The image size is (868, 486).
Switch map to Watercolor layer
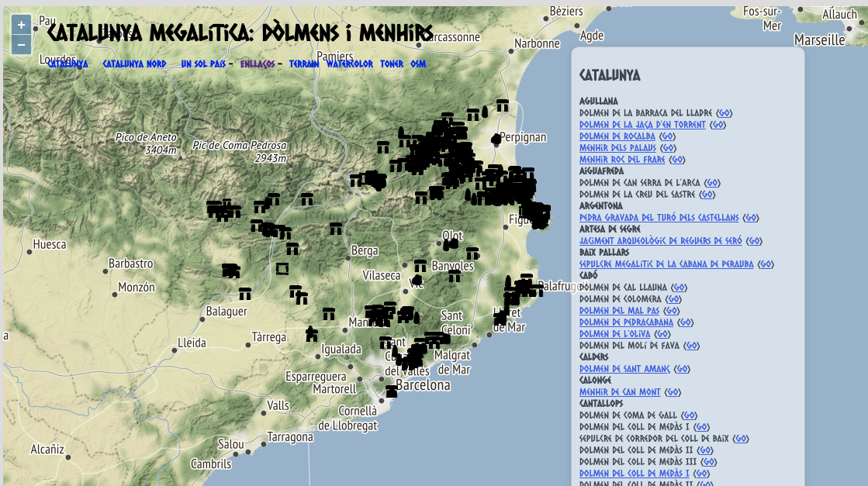(x=350, y=64)
